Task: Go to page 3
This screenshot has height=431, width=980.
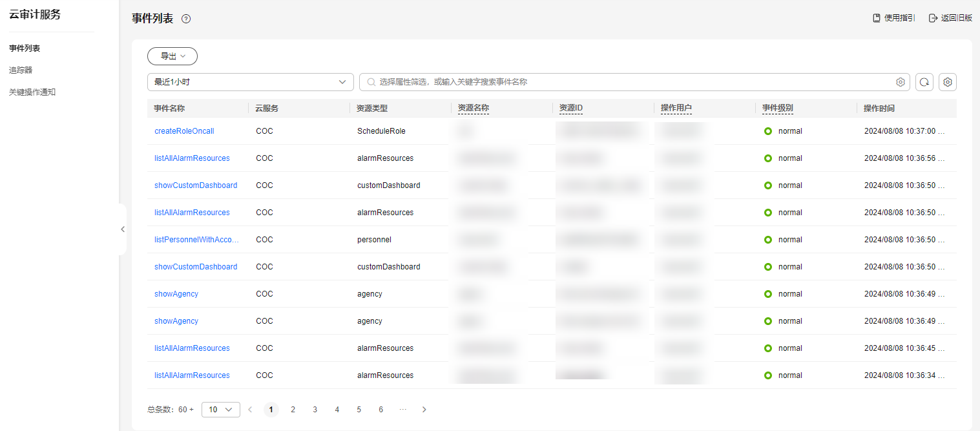Action: pyautogui.click(x=315, y=410)
